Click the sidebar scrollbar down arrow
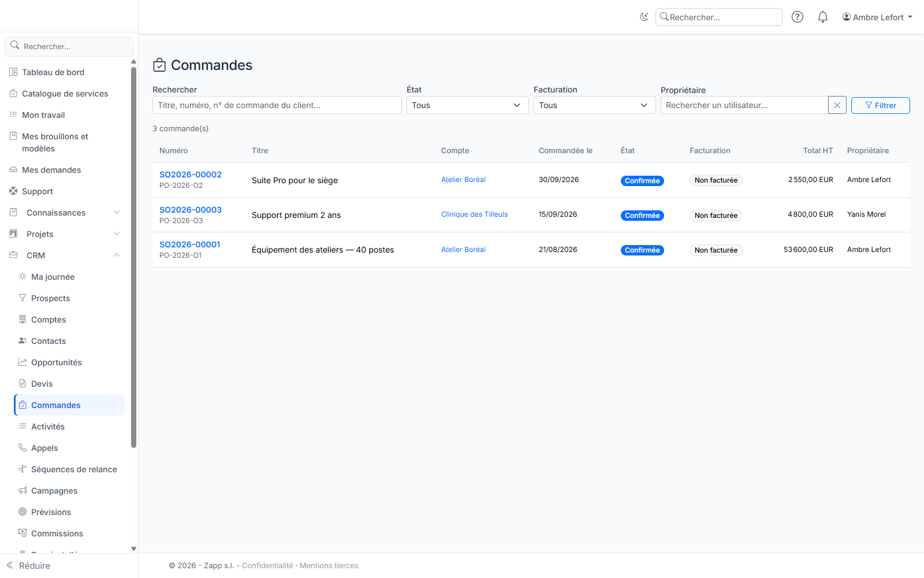The height and width of the screenshot is (578, 924). pyautogui.click(x=133, y=549)
